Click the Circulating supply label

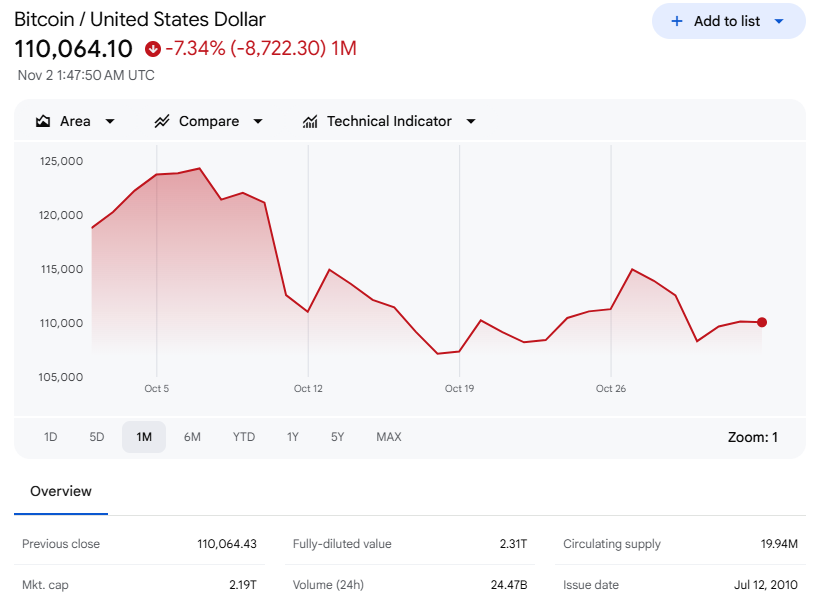[612, 544]
